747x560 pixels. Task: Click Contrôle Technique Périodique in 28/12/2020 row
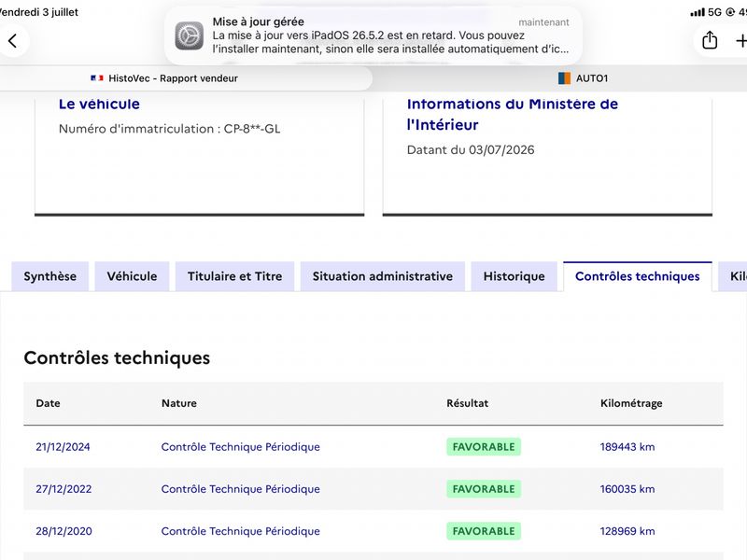(241, 531)
